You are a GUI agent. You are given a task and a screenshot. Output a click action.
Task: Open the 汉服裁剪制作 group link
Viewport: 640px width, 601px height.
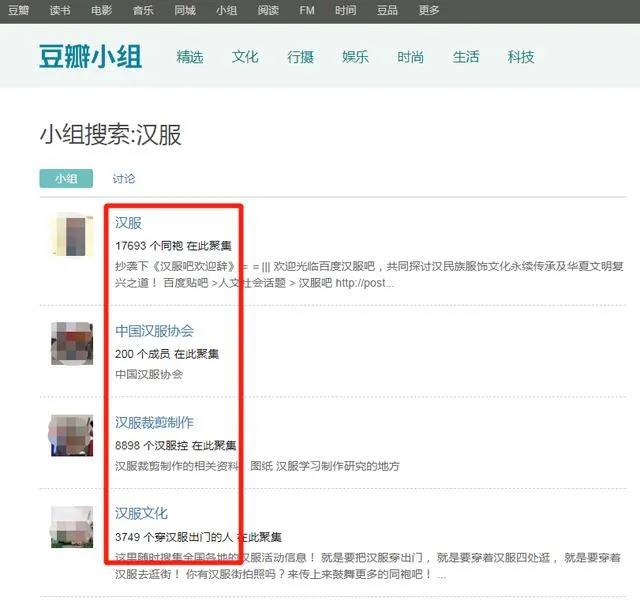[154, 423]
